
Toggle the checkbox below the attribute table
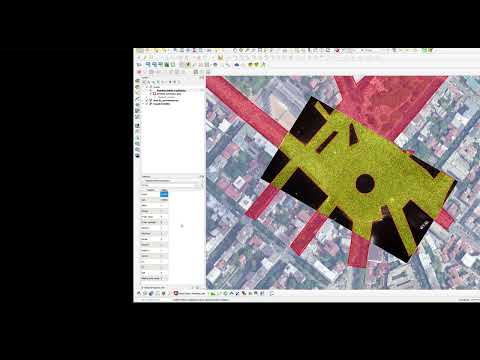[x=143, y=287]
